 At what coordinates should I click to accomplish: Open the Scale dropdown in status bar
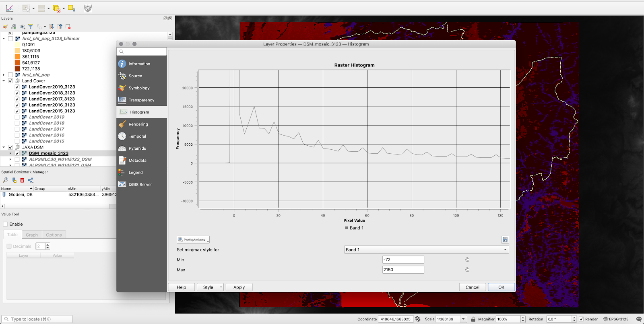point(463,319)
